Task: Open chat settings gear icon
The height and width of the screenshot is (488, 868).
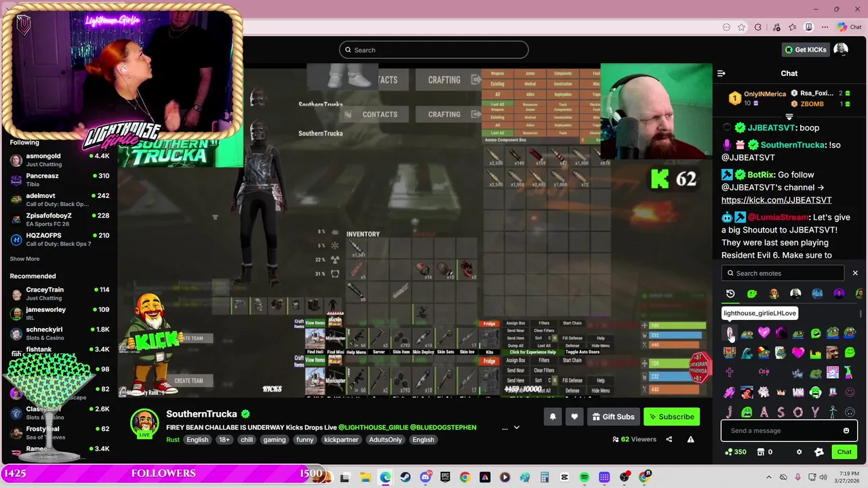Action: [x=799, y=452]
